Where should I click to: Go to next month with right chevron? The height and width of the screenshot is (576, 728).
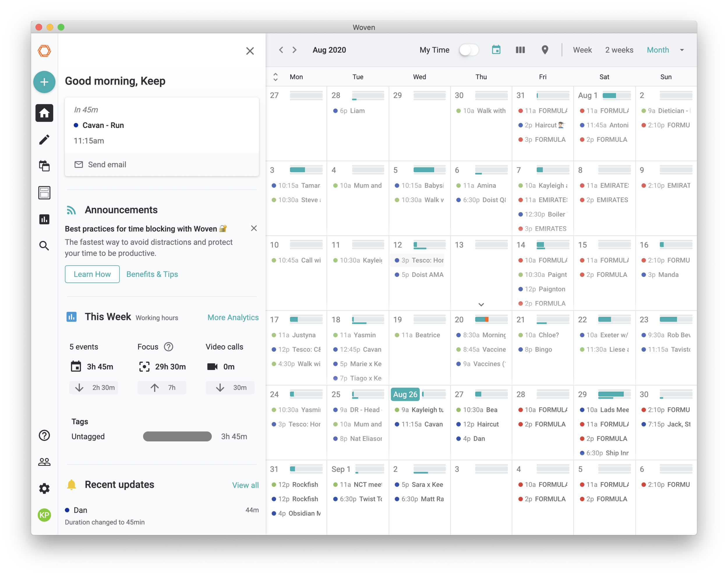[294, 50]
